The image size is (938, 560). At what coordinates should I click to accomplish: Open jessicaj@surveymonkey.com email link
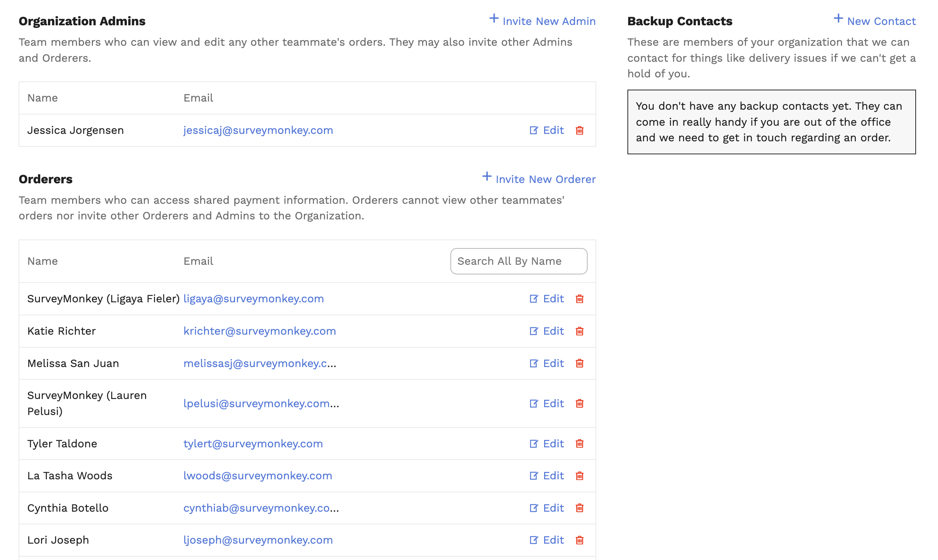point(258,130)
